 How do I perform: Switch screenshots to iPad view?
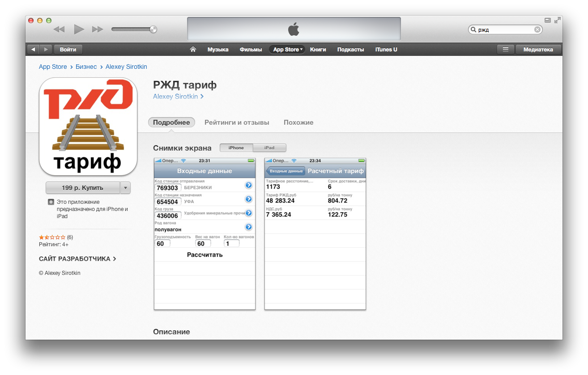tap(269, 148)
